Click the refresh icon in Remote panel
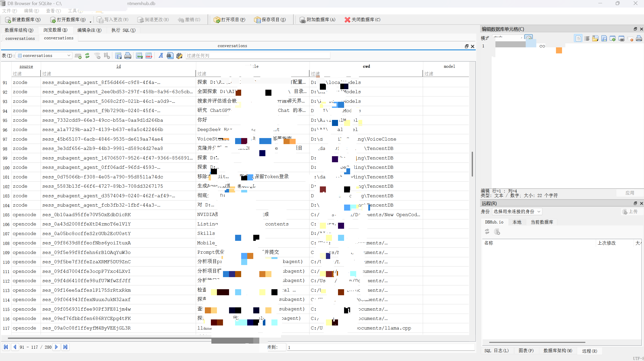The image size is (644, 361). 487,232
